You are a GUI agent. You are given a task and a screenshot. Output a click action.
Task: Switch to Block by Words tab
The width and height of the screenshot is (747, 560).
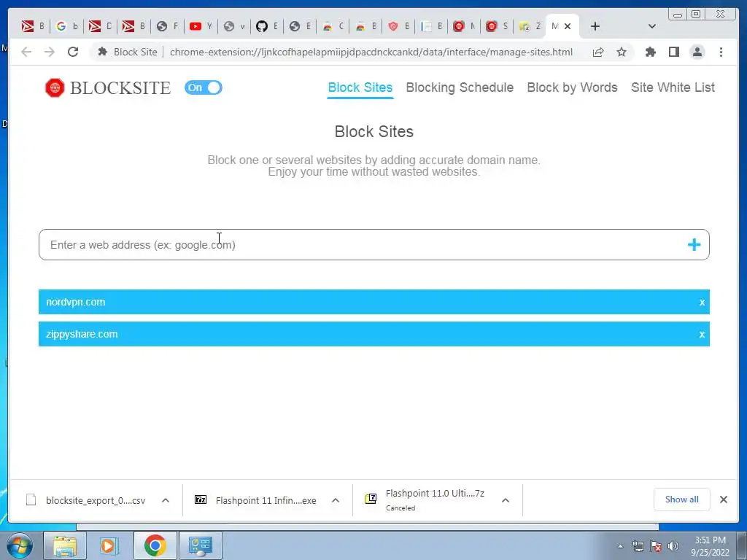(x=572, y=87)
